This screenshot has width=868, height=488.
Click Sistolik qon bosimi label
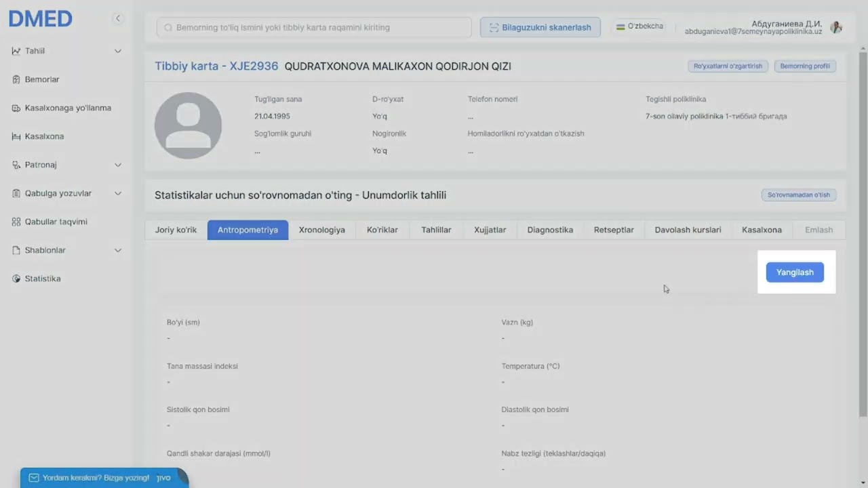pos(198,409)
